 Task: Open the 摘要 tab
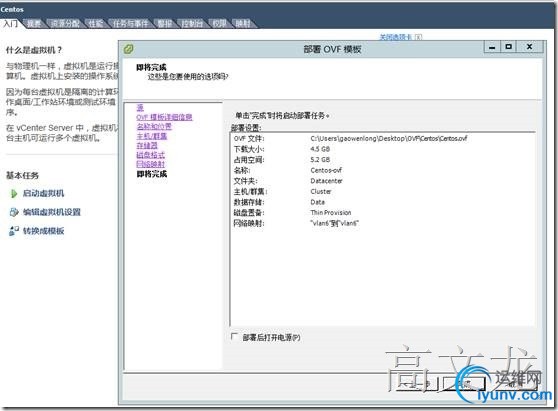pyautogui.click(x=34, y=23)
